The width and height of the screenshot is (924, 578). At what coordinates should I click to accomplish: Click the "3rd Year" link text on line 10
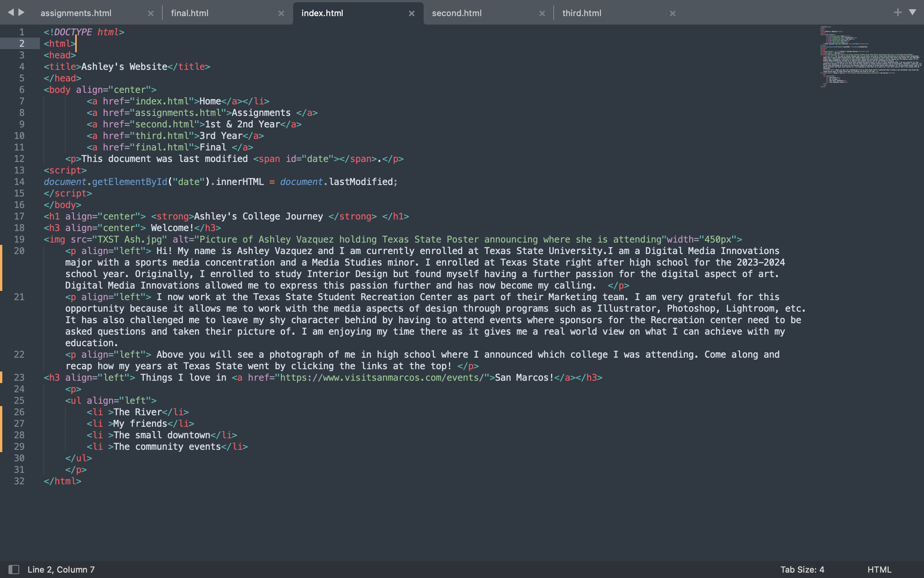coord(221,136)
